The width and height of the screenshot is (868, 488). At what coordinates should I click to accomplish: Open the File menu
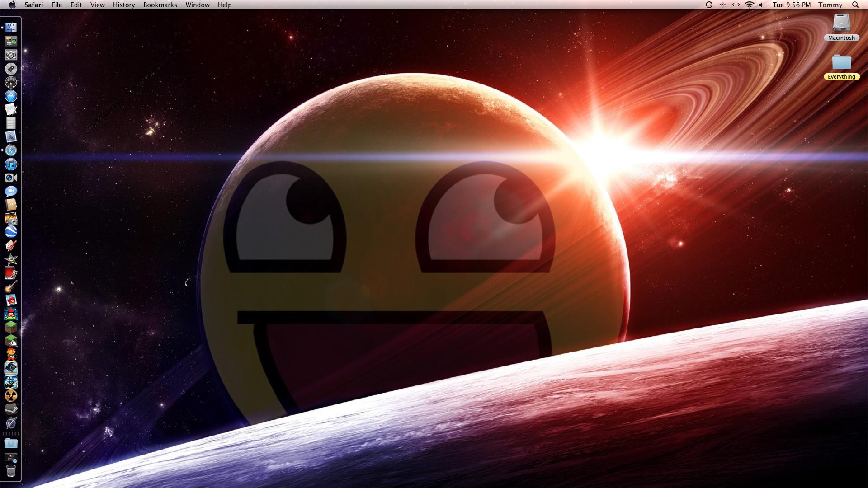[57, 5]
